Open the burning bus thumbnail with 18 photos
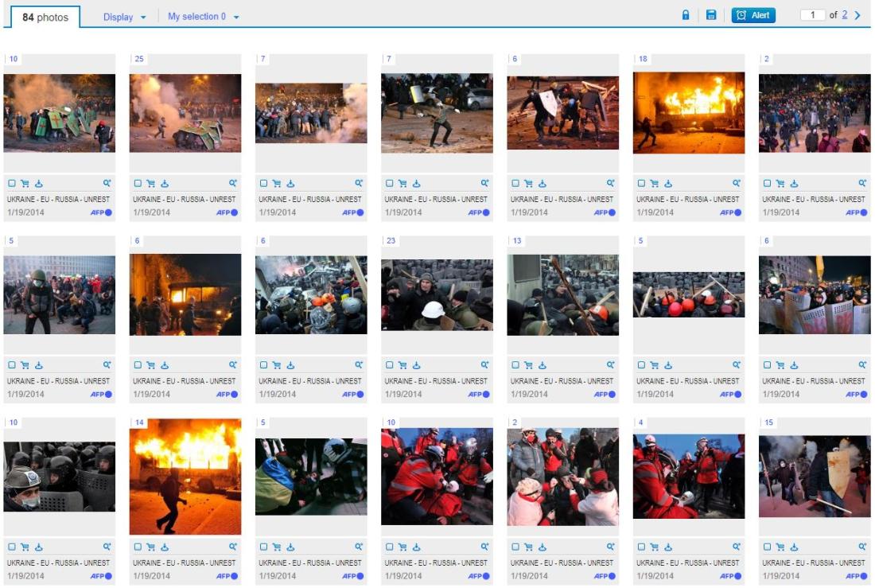 pos(689,112)
